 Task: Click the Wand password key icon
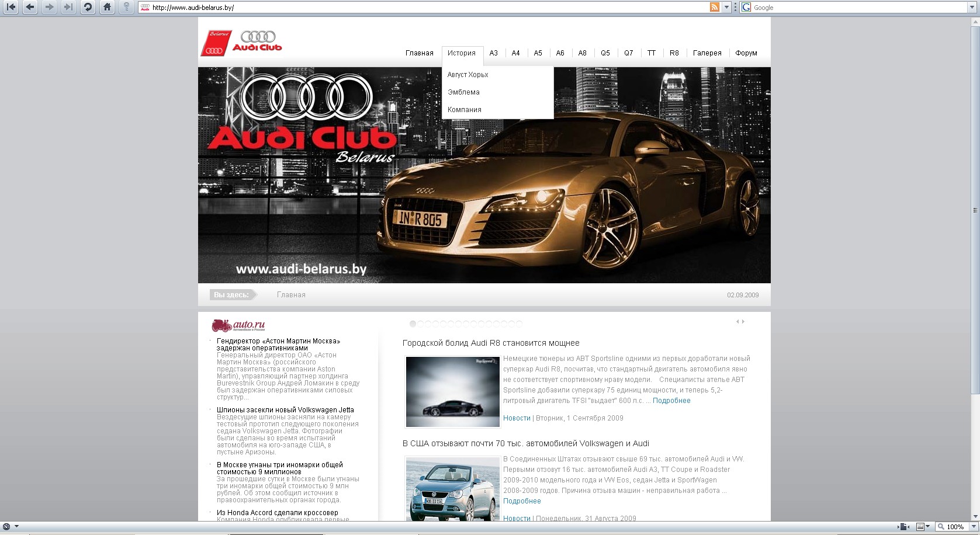click(126, 7)
